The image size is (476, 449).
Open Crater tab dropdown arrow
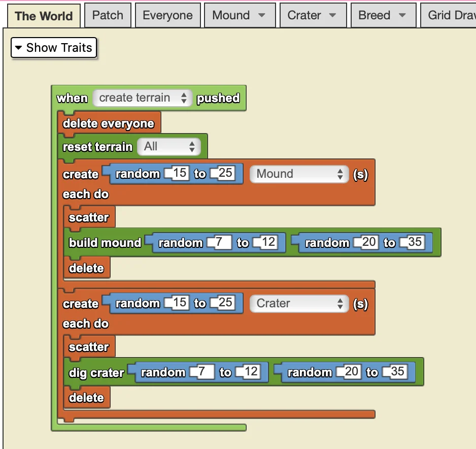333,15
